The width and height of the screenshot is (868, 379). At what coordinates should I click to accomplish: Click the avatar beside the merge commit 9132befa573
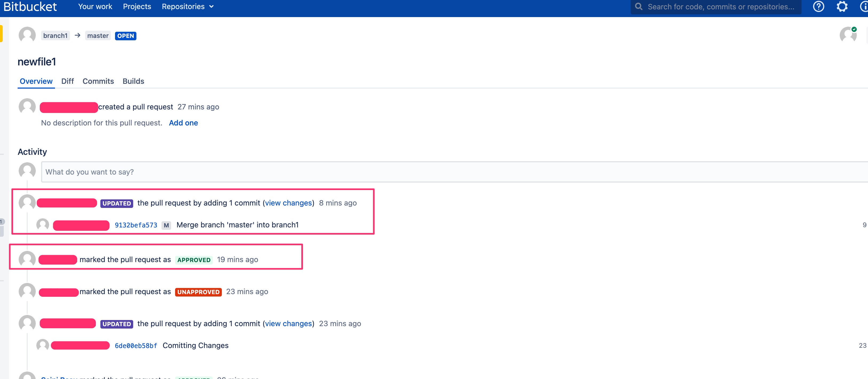coord(42,225)
